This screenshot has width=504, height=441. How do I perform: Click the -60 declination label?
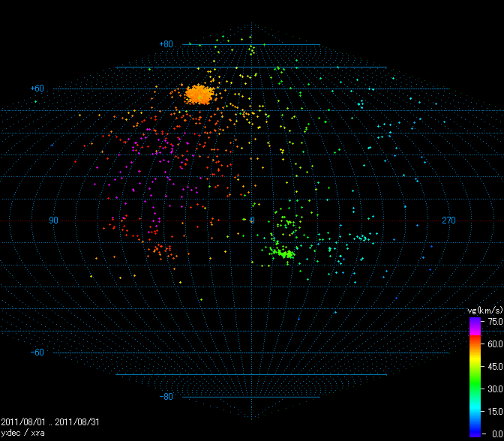(37, 352)
